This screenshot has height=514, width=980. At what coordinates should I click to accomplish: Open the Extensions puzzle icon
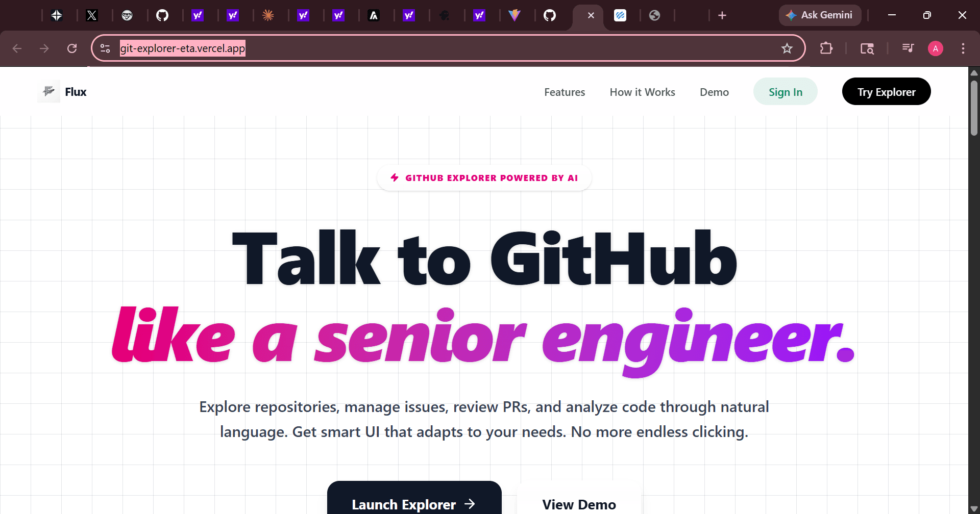pyautogui.click(x=826, y=48)
